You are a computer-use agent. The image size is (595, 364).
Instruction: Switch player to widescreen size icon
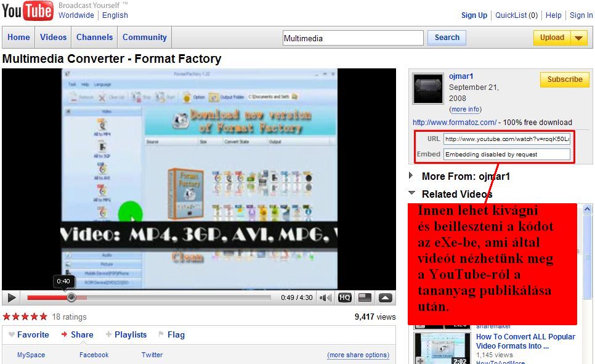[365, 297]
